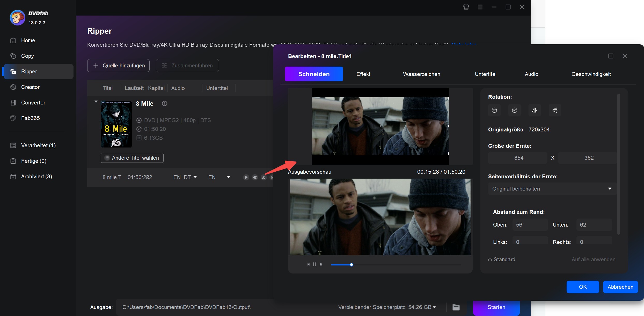Collapse the 8 Mile source expander arrow
644x316 pixels.
point(96,102)
